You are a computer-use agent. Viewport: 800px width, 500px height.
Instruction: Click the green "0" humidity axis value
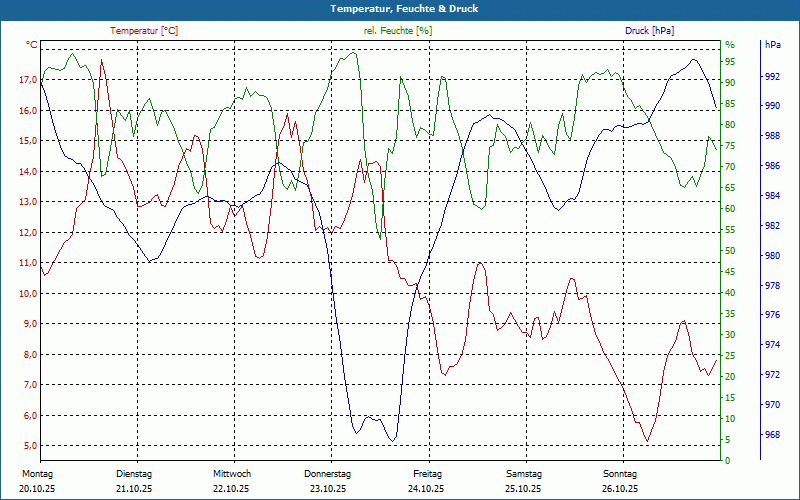tap(728, 461)
